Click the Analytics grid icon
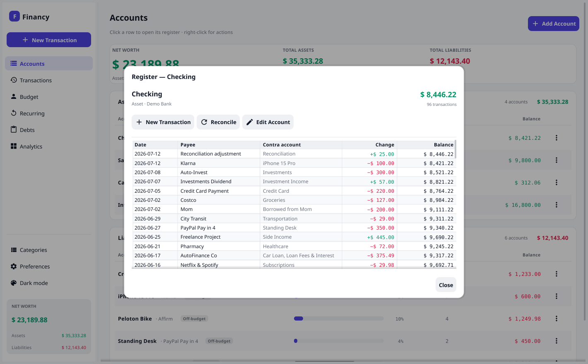Image resolution: width=588 pixels, height=364 pixels. coord(14,146)
